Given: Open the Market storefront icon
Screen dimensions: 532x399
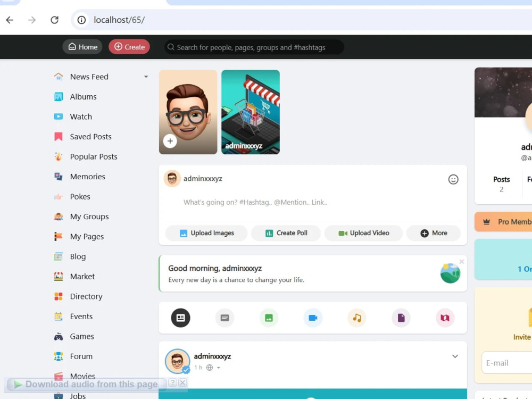Looking at the screenshot, I should 59,277.
